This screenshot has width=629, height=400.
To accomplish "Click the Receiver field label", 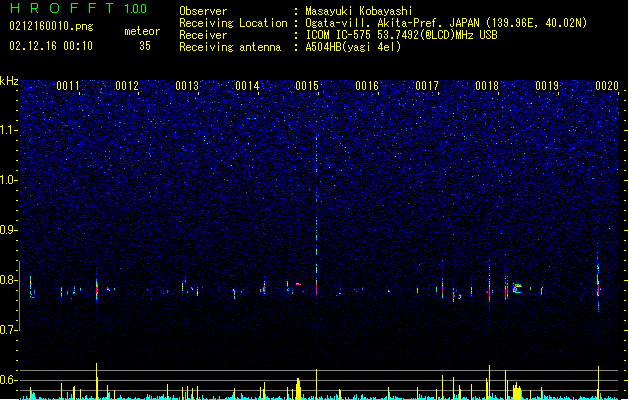I will coord(203,35).
